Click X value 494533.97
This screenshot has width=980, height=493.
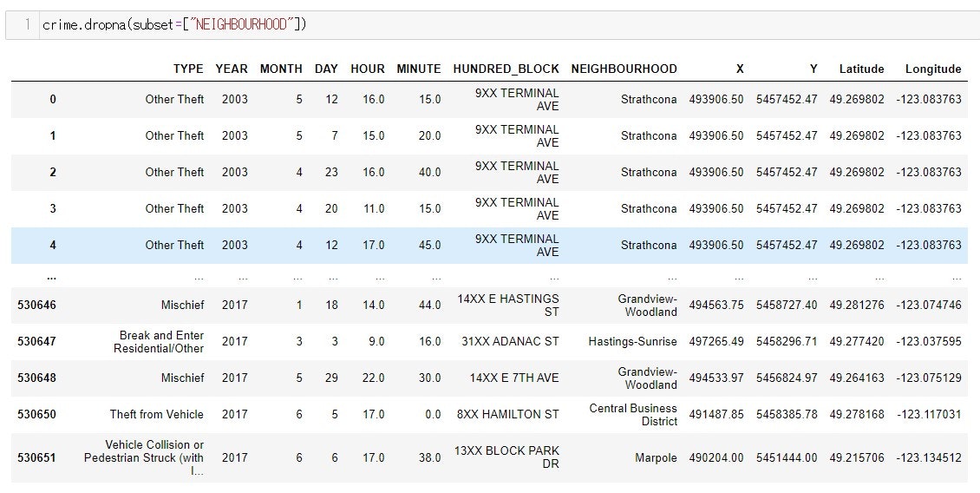716,378
